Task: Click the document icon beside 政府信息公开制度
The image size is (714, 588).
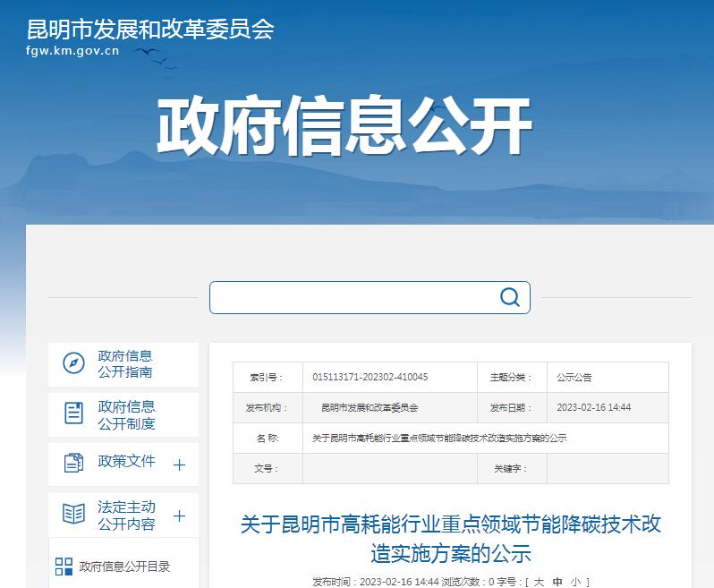Action: point(73,413)
